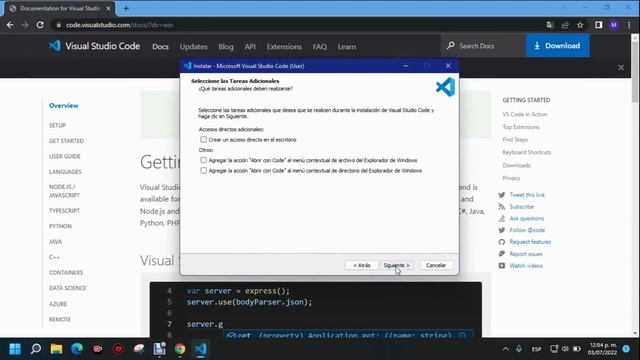The height and width of the screenshot is (360, 640).
Task: Open the FAQ nav item
Action: coord(320,47)
